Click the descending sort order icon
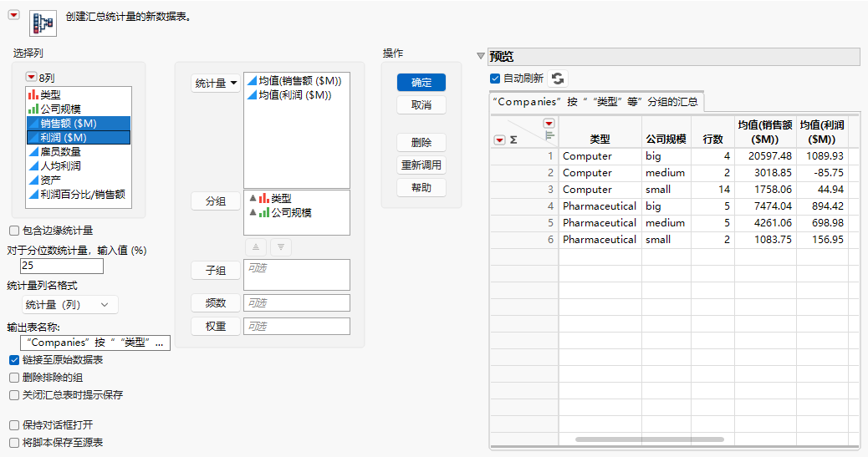The height and width of the screenshot is (457, 868). (281, 247)
